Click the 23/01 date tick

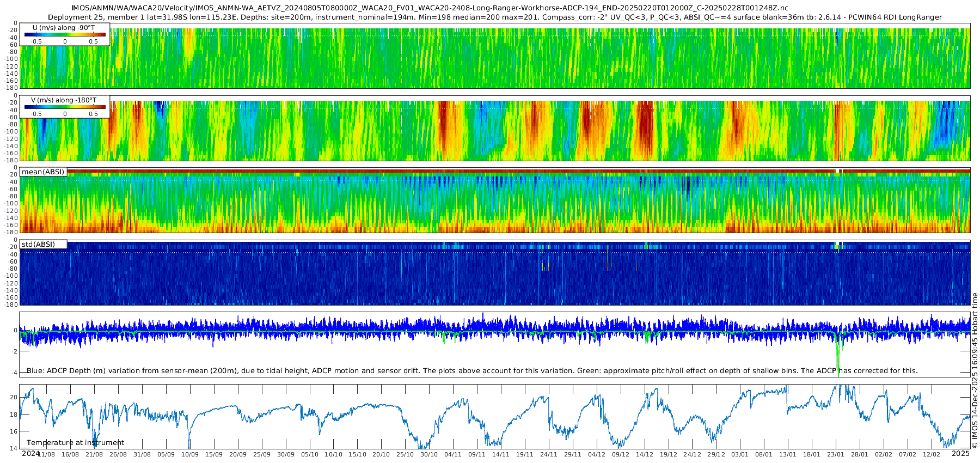[x=836, y=454]
